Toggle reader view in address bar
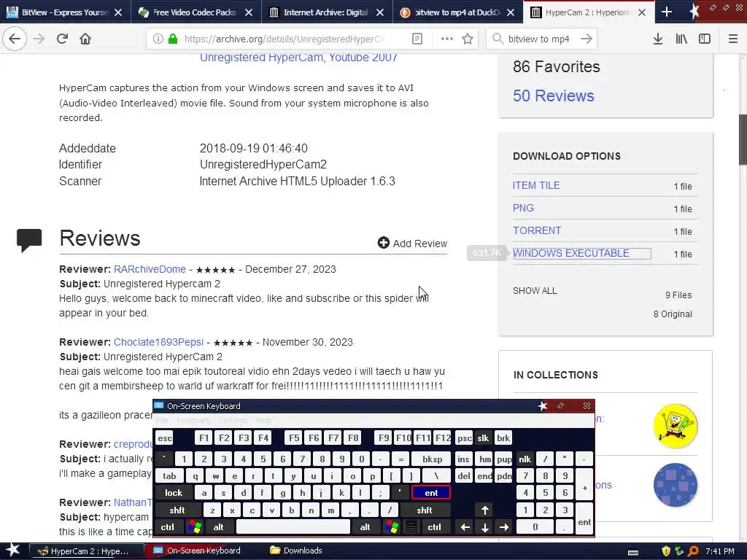 pos(417,39)
